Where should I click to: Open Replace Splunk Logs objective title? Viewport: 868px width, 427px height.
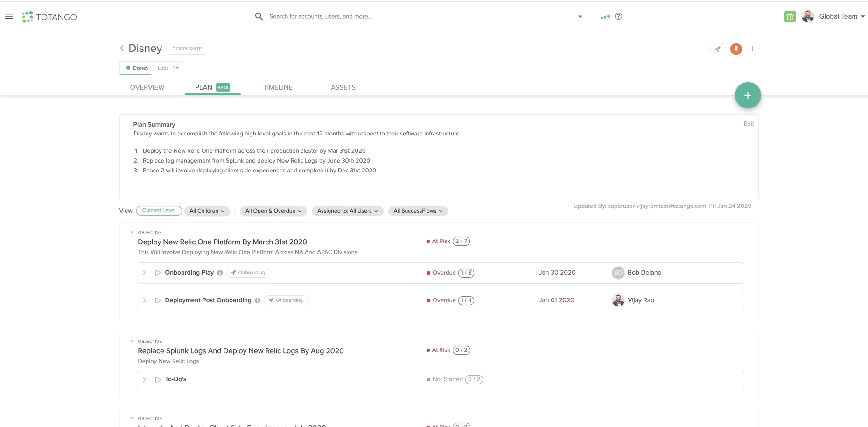click(x=241, y=351)
